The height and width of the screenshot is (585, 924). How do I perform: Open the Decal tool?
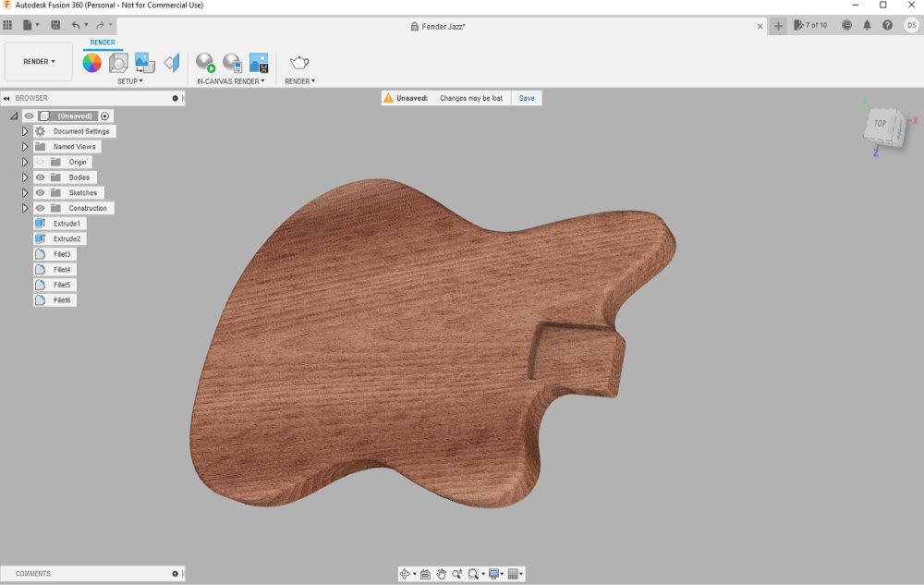tap(144, 63)
